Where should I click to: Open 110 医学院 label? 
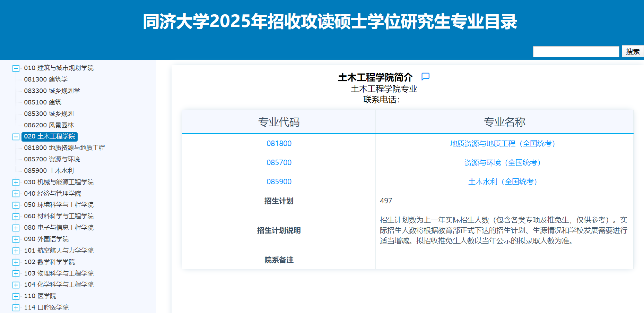tap(40, 296)
